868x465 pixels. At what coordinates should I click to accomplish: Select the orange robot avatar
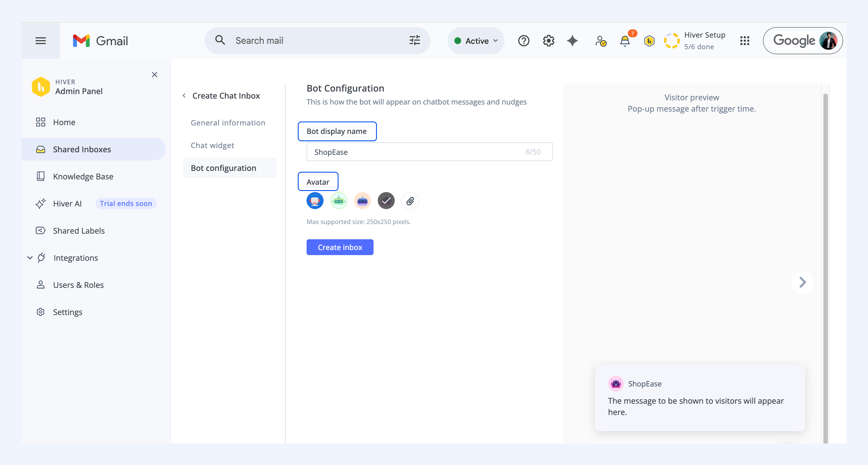pos(362,201)
